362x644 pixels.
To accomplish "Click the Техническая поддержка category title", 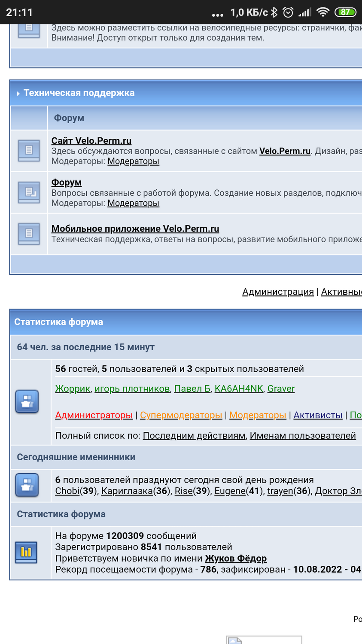I will pos(79,93).
